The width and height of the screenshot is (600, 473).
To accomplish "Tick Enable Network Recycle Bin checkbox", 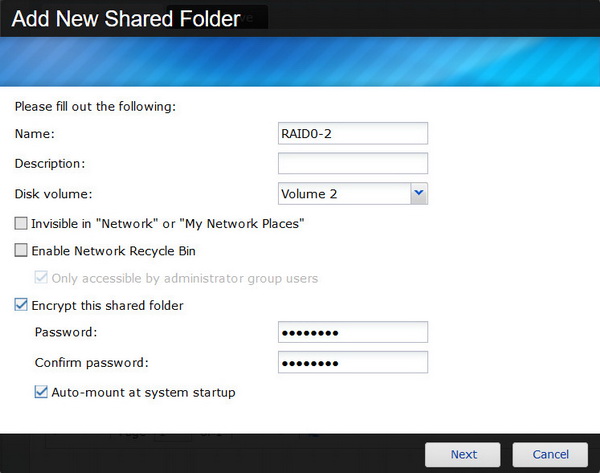I will (21, 251).
